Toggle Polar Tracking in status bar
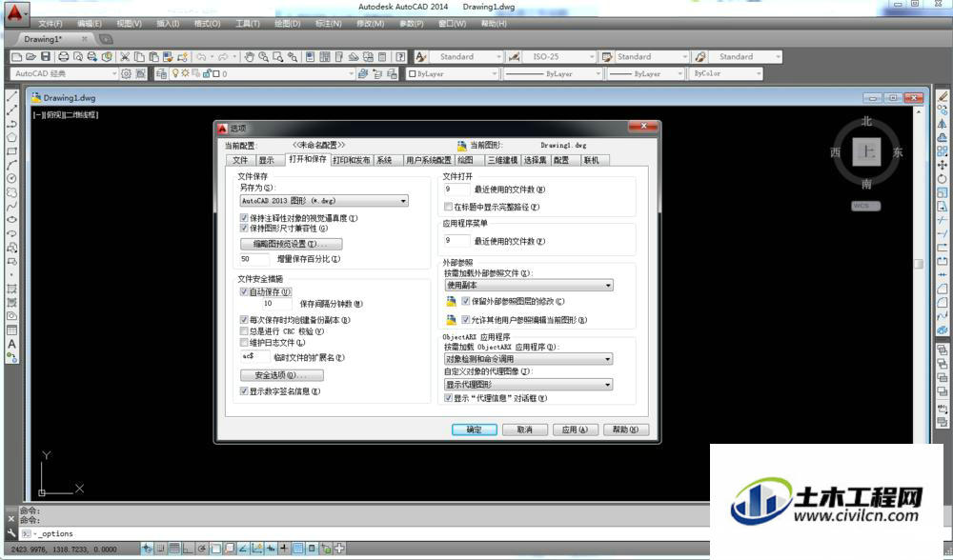 click(202, 549)
